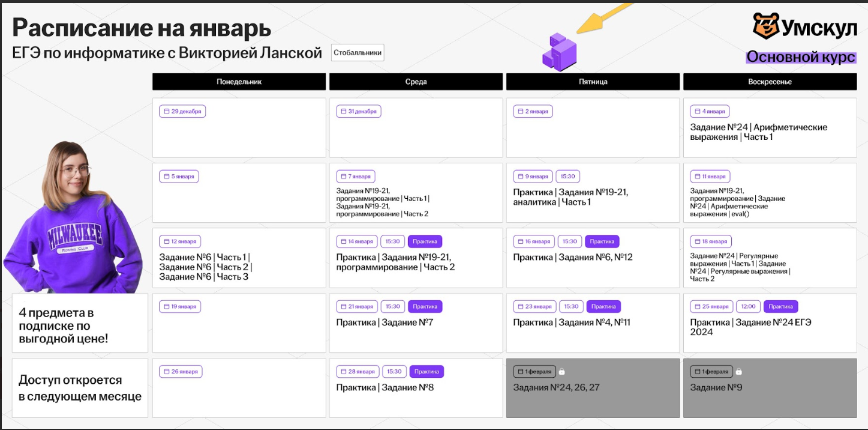Click the calendar icon in 26 января badge
This screenshot has width=868, height=430.
click(166, 372)
